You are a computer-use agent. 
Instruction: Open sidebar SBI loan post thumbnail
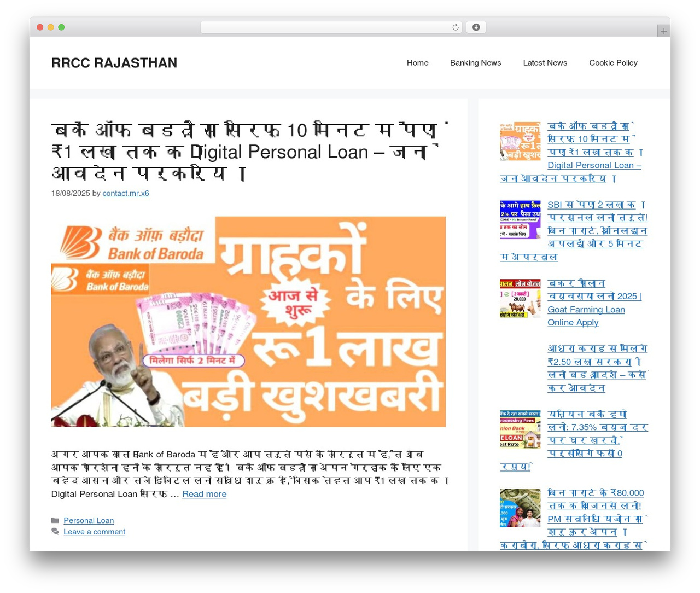coord(520,219)
